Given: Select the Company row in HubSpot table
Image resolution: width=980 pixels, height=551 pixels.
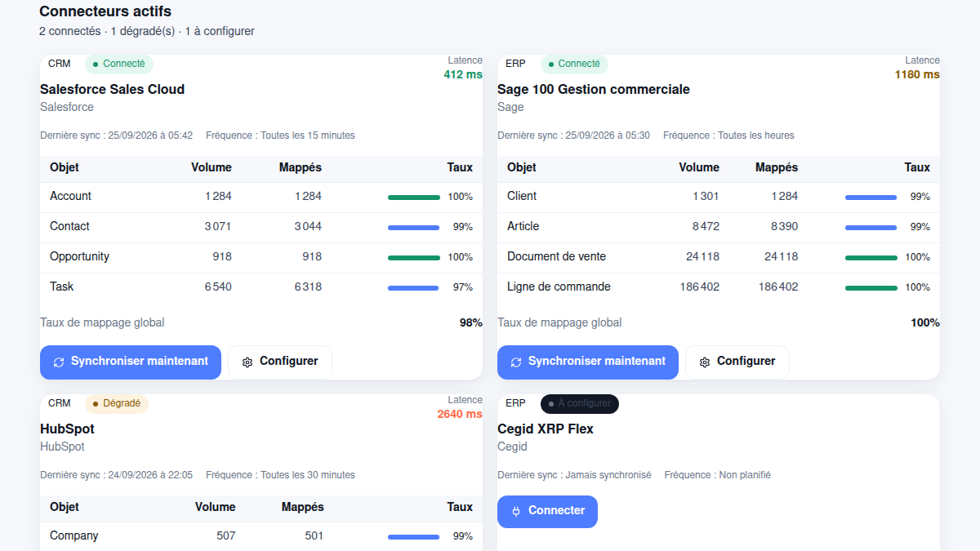Looking at the screenshot, I should [261, 536].
